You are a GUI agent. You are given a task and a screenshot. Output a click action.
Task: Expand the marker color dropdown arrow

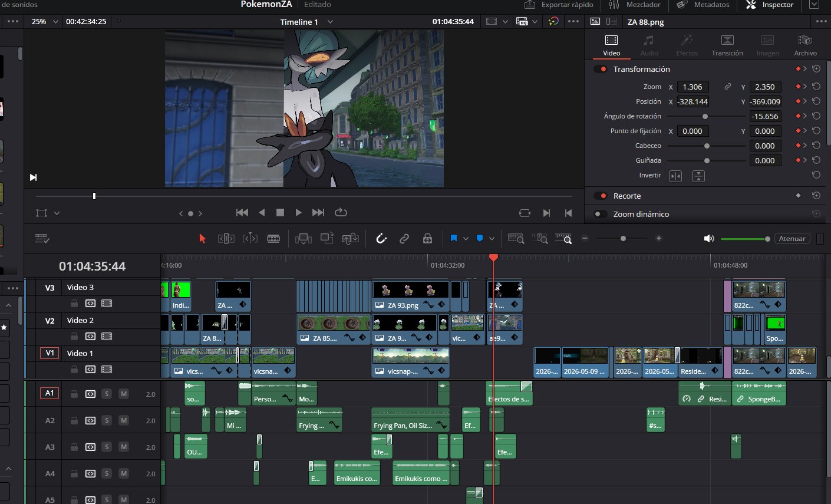pos(492,238)
